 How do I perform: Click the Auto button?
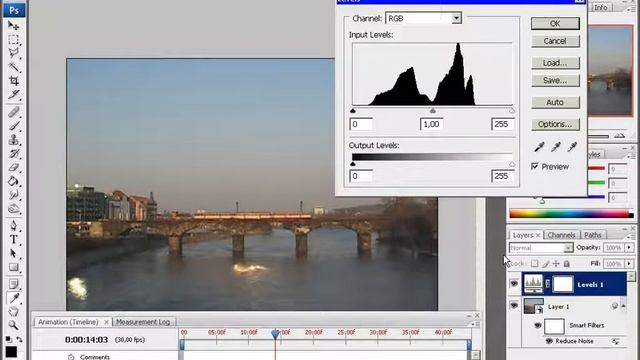[555, 102]
